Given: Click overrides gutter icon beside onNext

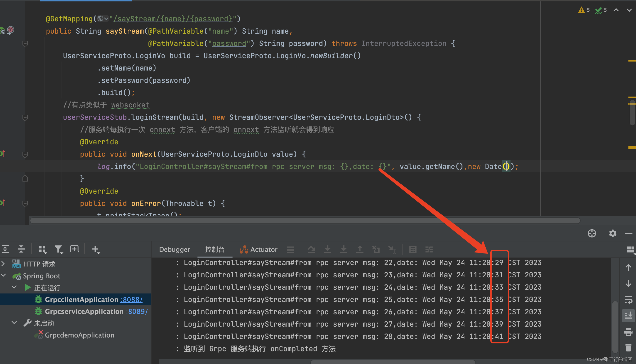Looking at the screenshot, I should point(2,154).
